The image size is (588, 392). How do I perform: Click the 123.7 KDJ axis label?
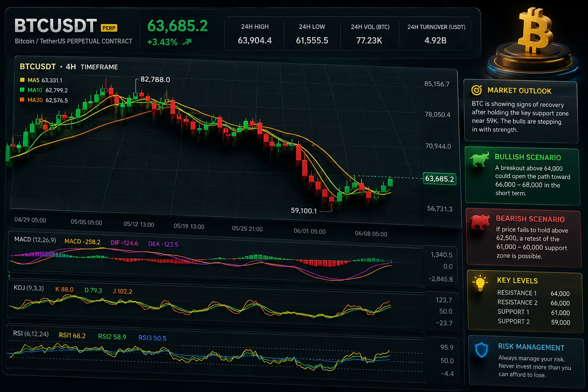(x=444, y=300)
